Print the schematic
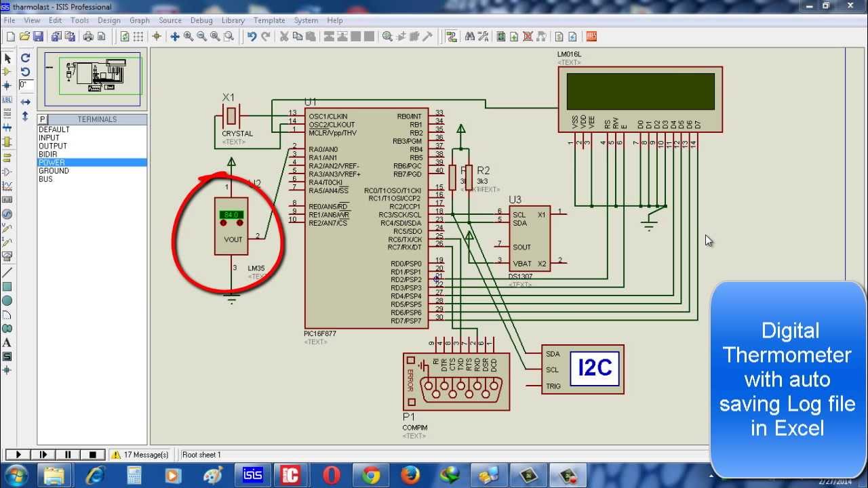 coord(88,37)
